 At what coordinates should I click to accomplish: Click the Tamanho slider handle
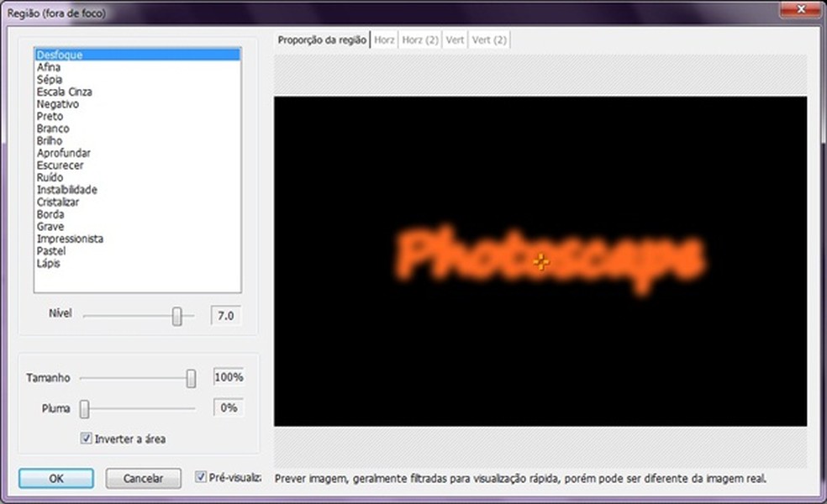[x=192, y=378]
